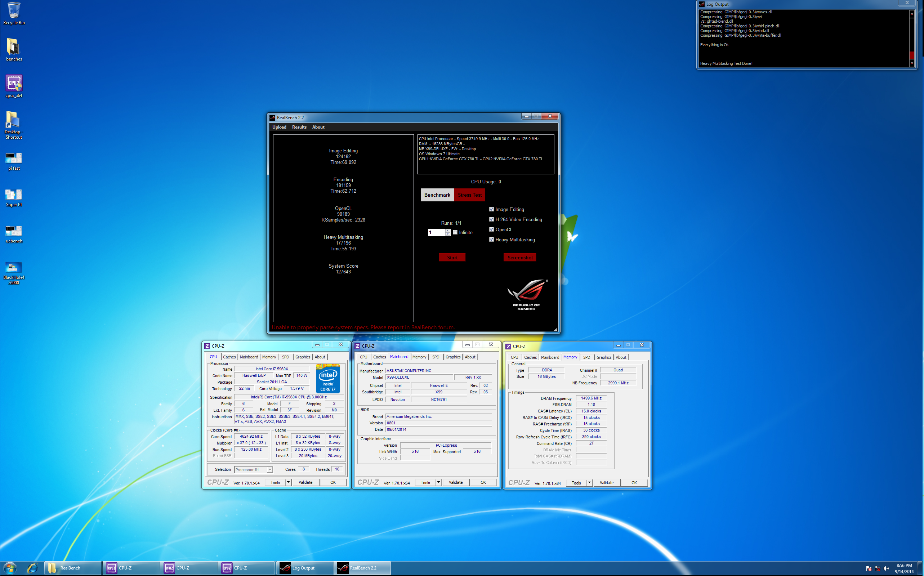Open SPD tab in the Mainboard CPU-Z window

pos(436,357)
